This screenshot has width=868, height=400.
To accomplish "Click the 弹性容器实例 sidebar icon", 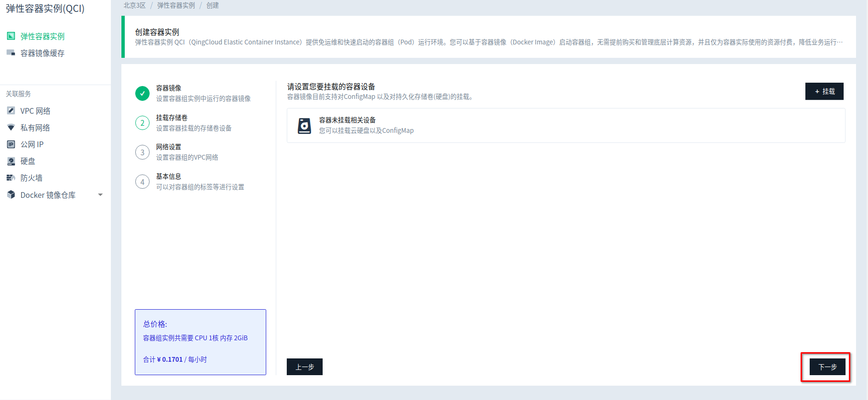I will [11, 36].
